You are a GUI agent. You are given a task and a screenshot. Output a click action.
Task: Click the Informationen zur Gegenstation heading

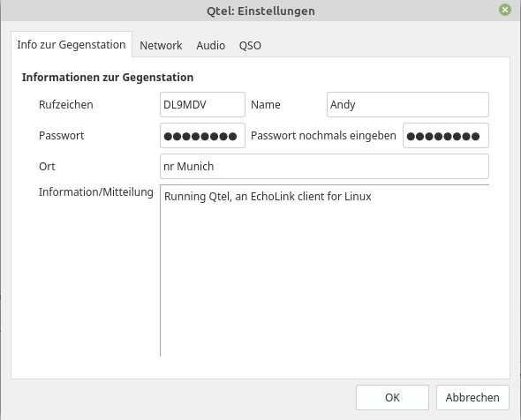(x=108, y=77)
